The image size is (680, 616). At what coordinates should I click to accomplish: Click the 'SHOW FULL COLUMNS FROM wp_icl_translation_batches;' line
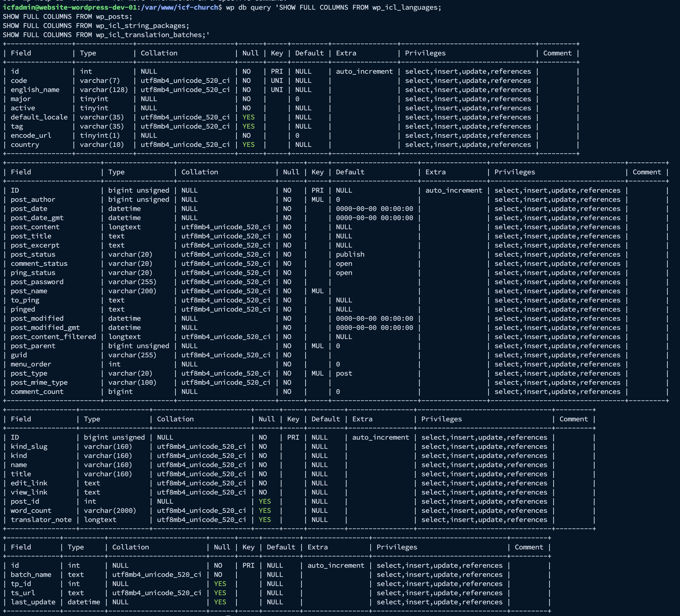[x=106, y=35]
